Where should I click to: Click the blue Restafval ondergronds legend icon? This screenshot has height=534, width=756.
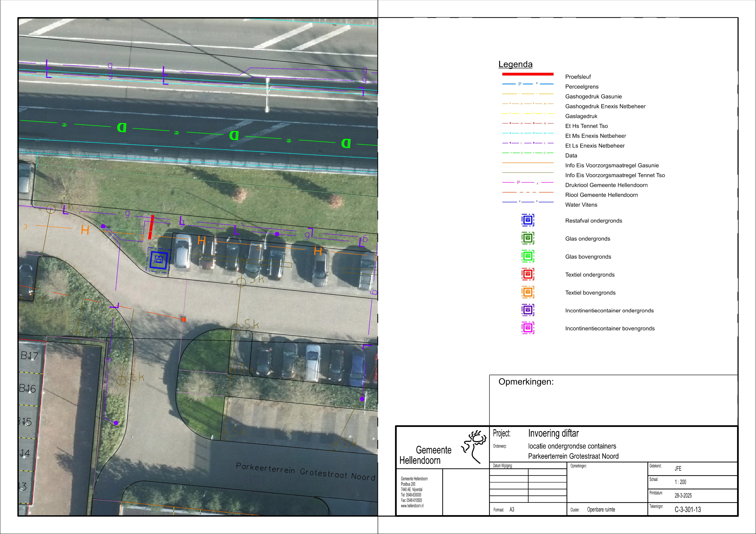coord(527,220)
